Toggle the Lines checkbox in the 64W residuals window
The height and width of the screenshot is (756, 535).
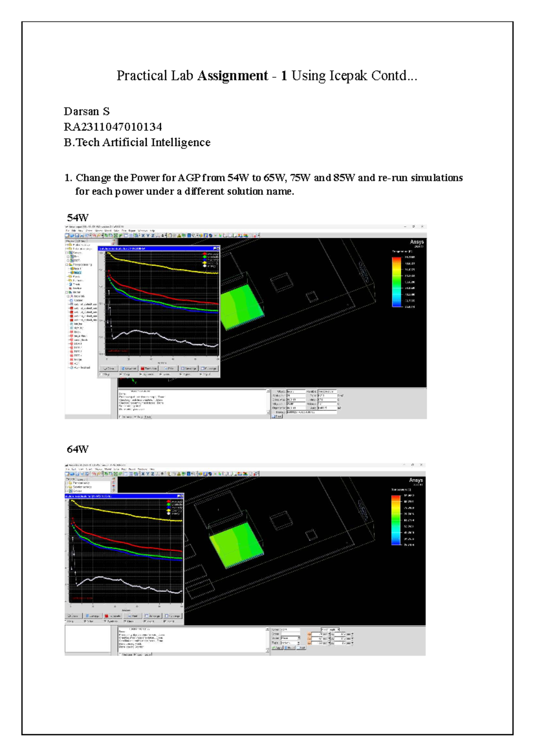[125, 621]
